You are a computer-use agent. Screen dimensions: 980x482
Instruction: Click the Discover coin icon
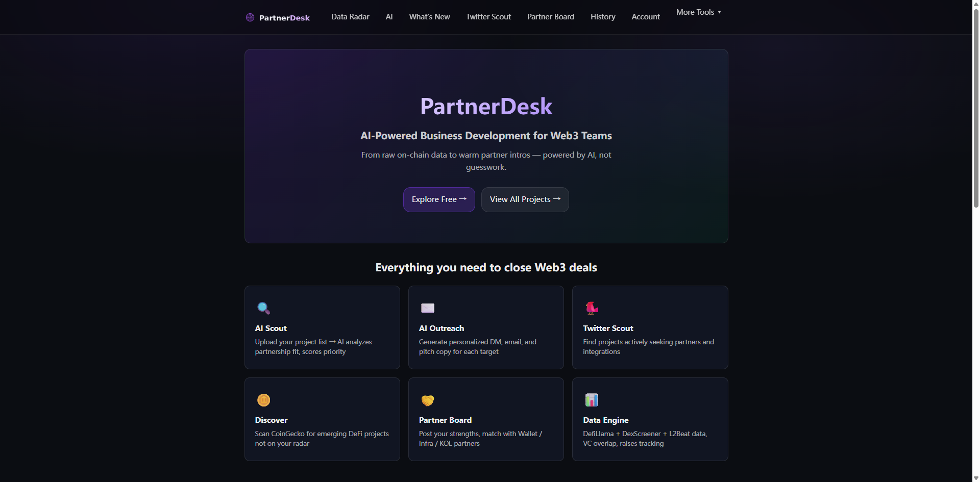tap(264, 400)
